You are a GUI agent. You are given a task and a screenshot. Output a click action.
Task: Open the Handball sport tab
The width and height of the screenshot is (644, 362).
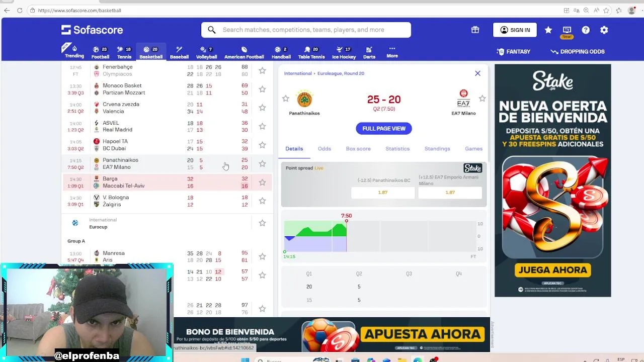[281, 52]
